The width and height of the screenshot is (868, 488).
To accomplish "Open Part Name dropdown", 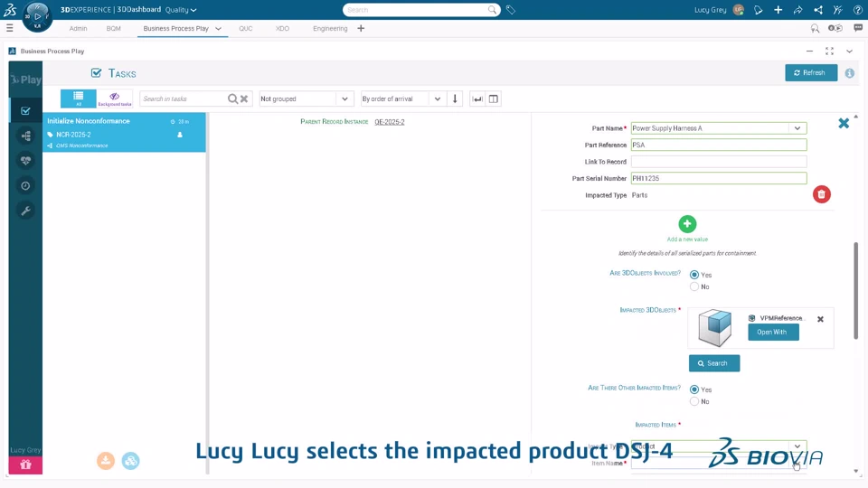I will click(797, 128).
